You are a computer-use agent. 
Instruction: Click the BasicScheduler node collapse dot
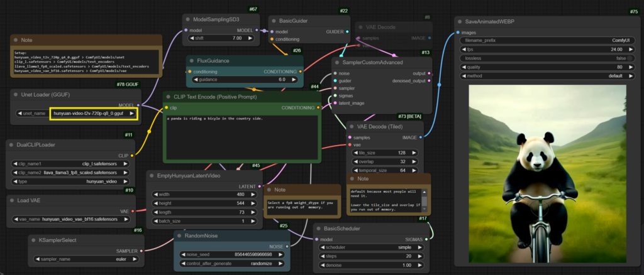click(319, 229)
